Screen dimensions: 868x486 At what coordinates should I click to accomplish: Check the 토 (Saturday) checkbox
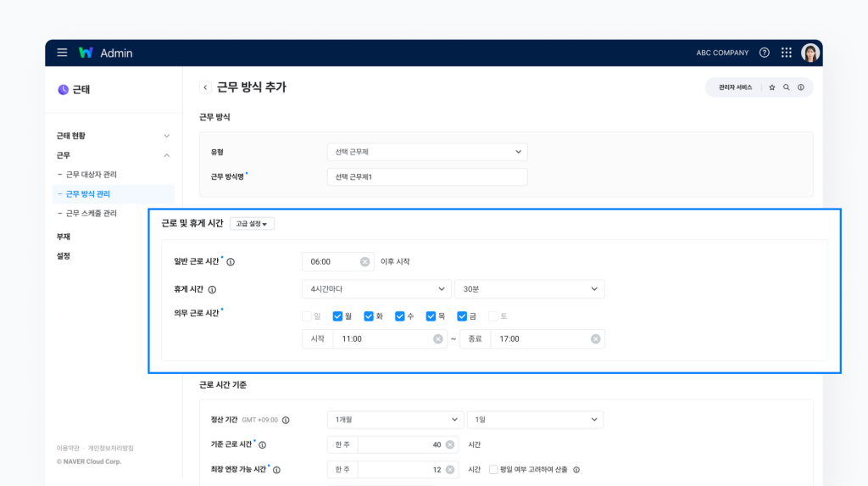[492, 316]
